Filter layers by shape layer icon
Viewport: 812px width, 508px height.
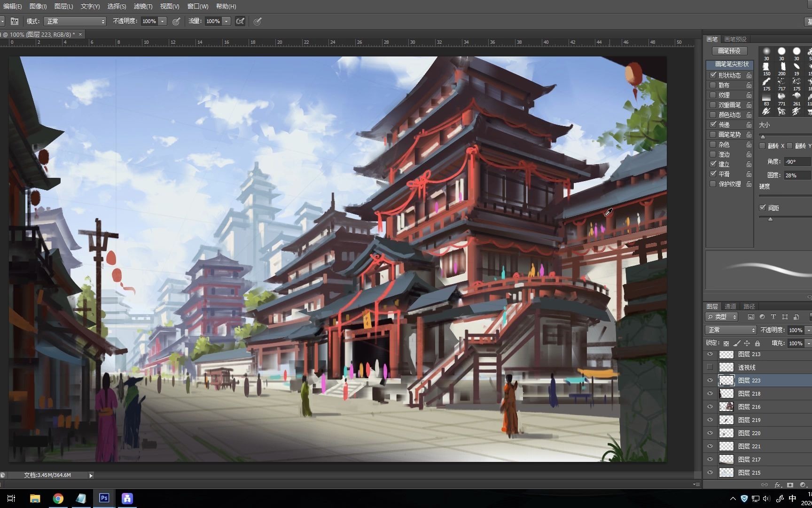point(785,317)
